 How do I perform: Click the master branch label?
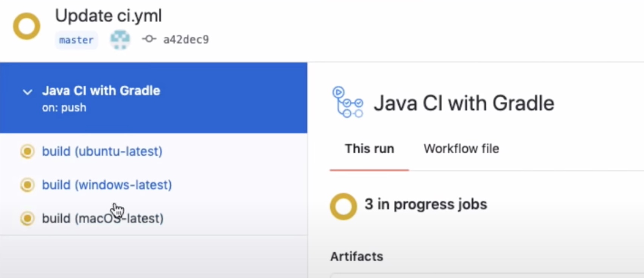point(76,40)
